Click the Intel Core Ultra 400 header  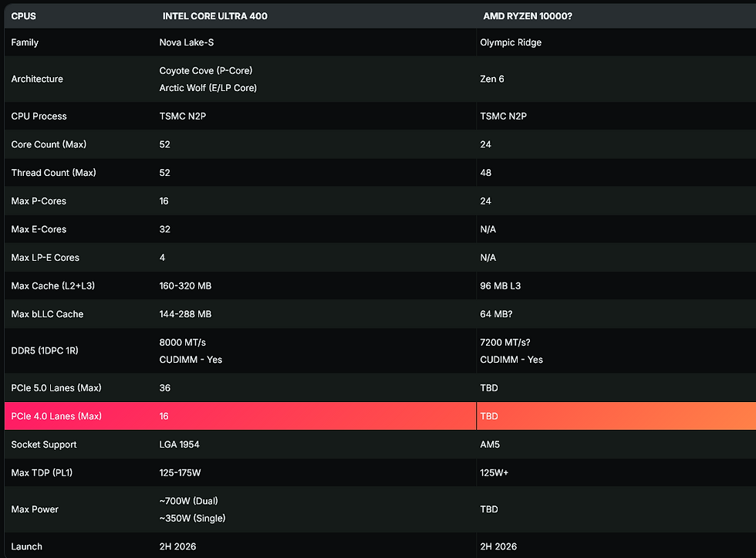214,15
